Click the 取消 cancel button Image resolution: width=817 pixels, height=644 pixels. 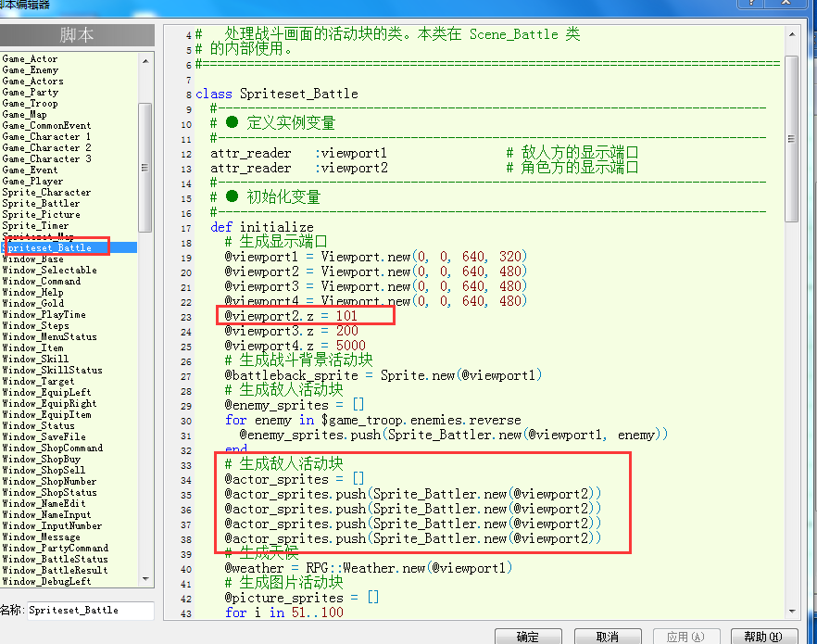point(607,637)
